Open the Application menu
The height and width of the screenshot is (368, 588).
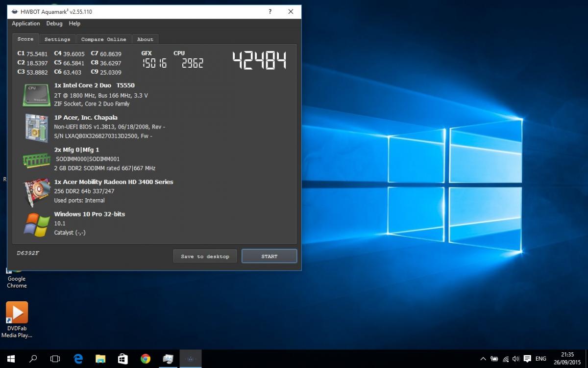click(x=26, y=24)
